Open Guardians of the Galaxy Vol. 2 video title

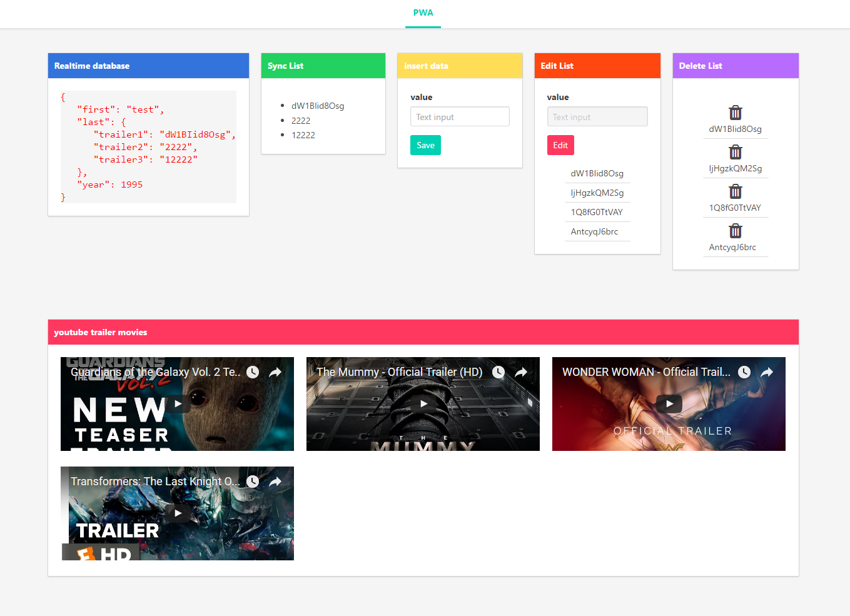155,372
